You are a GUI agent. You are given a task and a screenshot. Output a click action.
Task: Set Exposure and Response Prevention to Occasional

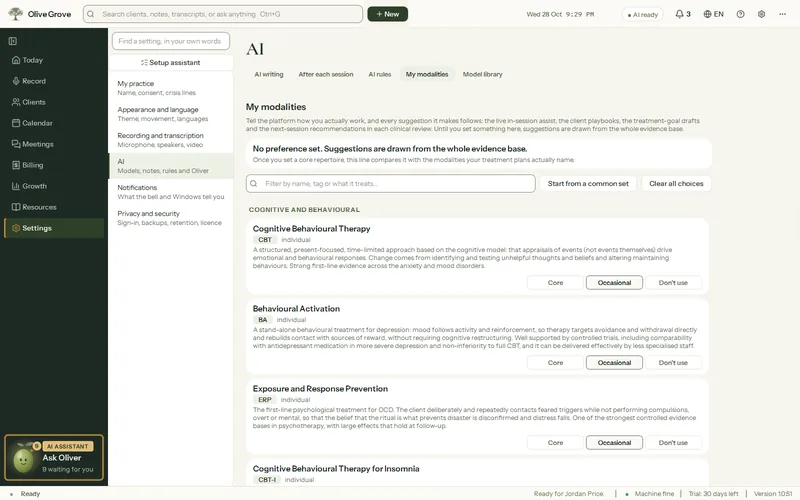click(x=614, y=443)
